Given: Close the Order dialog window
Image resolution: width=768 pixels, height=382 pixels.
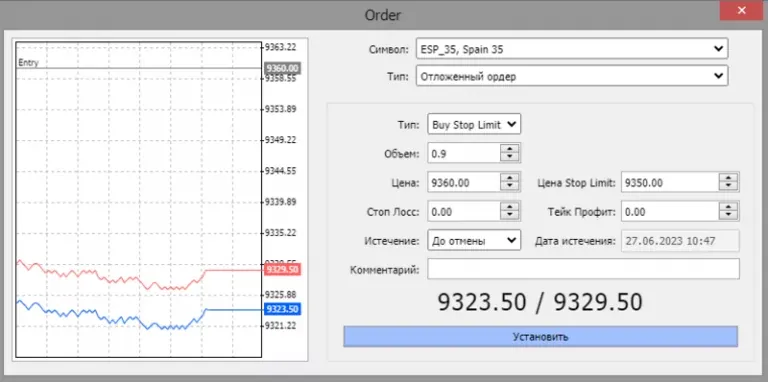Looking at the screenshot, I should pyautogui.click(x=742, y=10).
